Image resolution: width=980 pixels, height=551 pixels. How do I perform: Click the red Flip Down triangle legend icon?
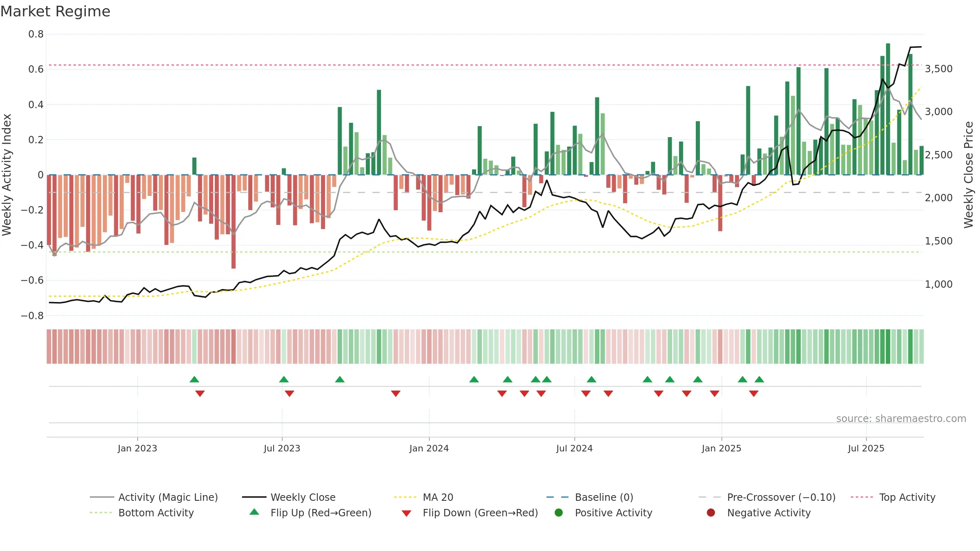[406, 513]
